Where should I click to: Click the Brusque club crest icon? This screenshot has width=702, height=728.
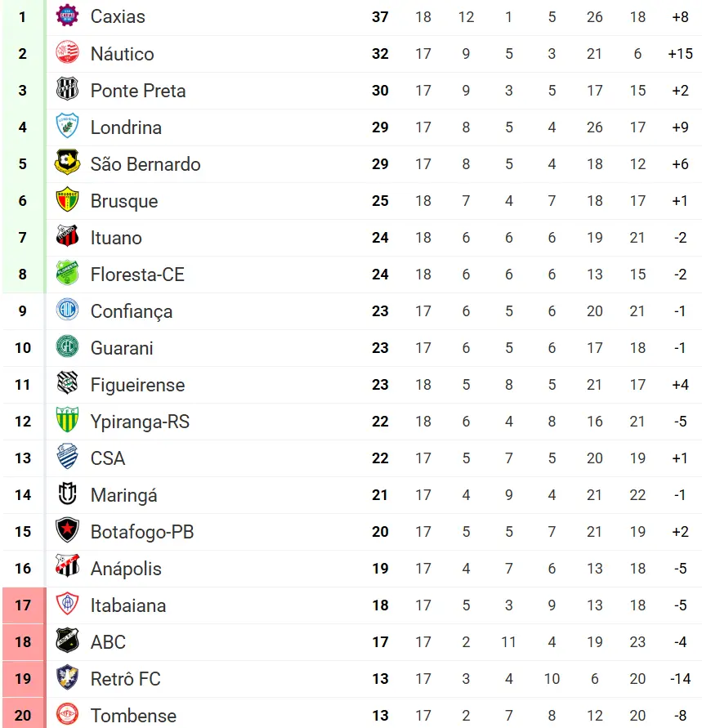point(67,200)
